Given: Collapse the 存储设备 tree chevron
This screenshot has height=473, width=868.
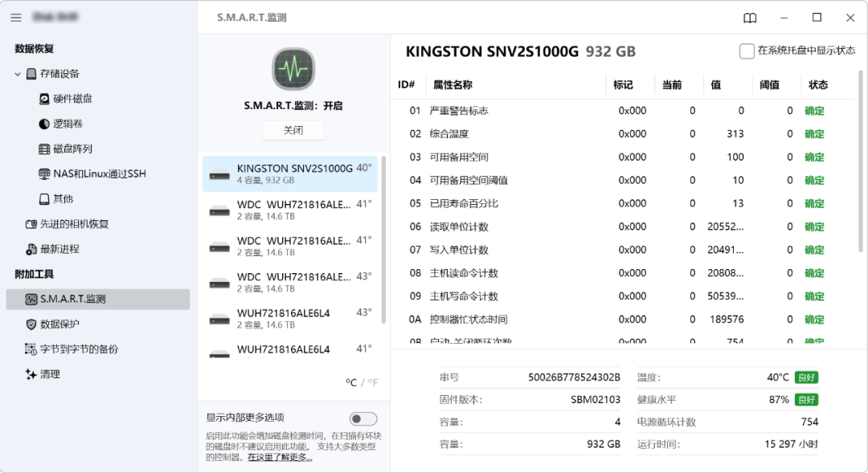Looking at the screenshot, I should click(x=18, y=74).
